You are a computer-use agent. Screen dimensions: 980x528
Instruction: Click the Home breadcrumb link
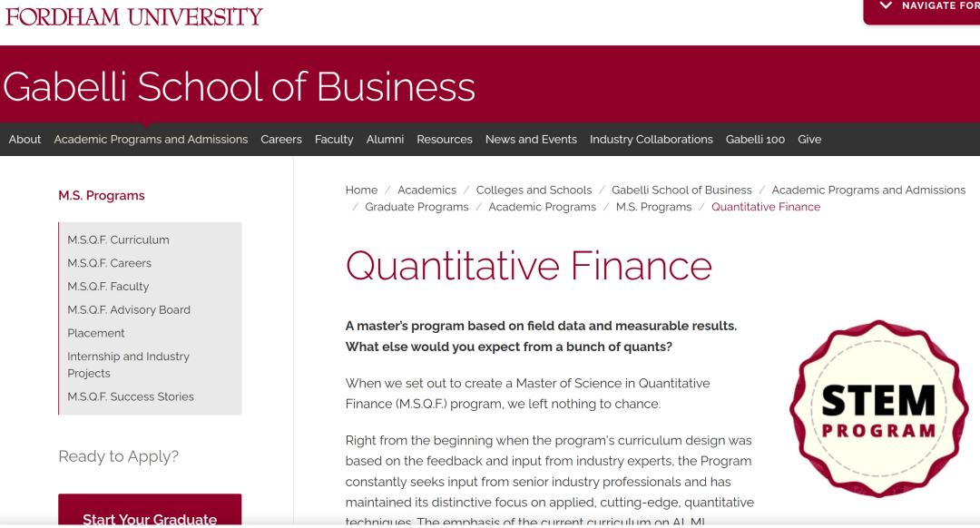[x=361, y=191]
